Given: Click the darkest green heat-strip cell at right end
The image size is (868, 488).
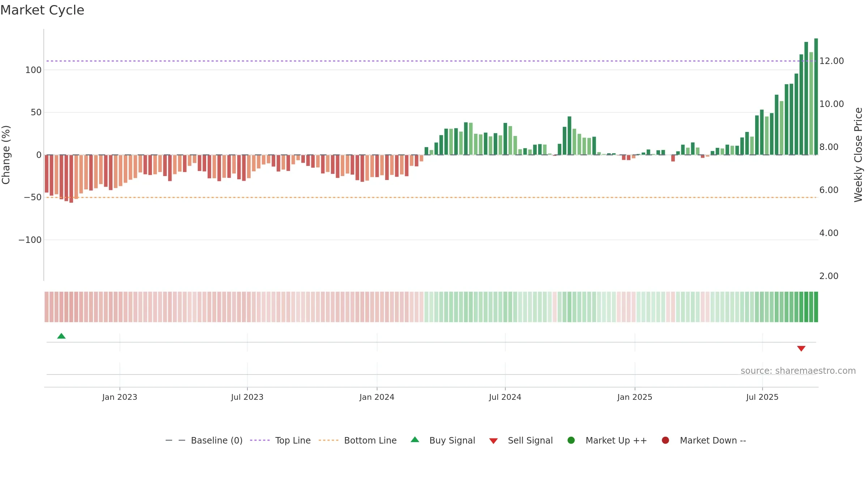Looking at the screenshot, I should point(816,307).
